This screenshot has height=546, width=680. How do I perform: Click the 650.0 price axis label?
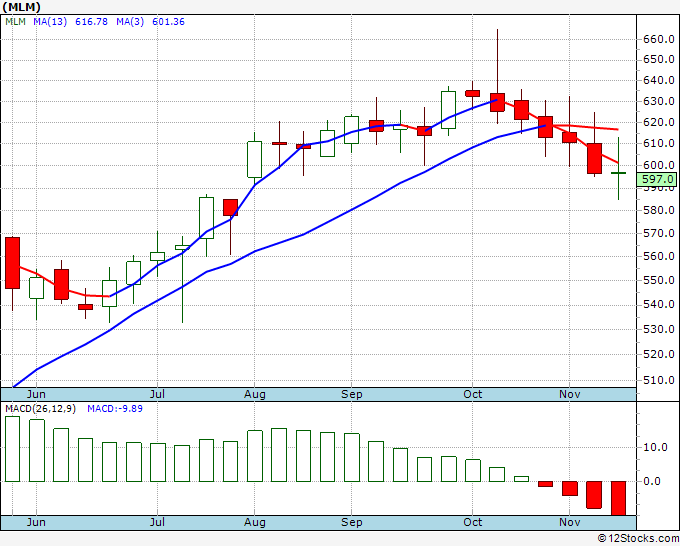click(659, 59)
